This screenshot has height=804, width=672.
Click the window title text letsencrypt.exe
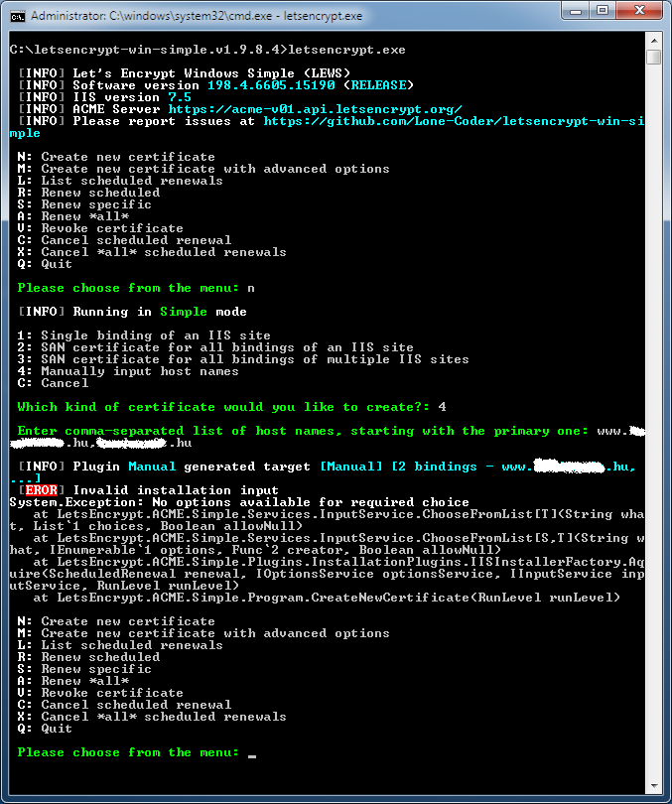tap(323, 16)
